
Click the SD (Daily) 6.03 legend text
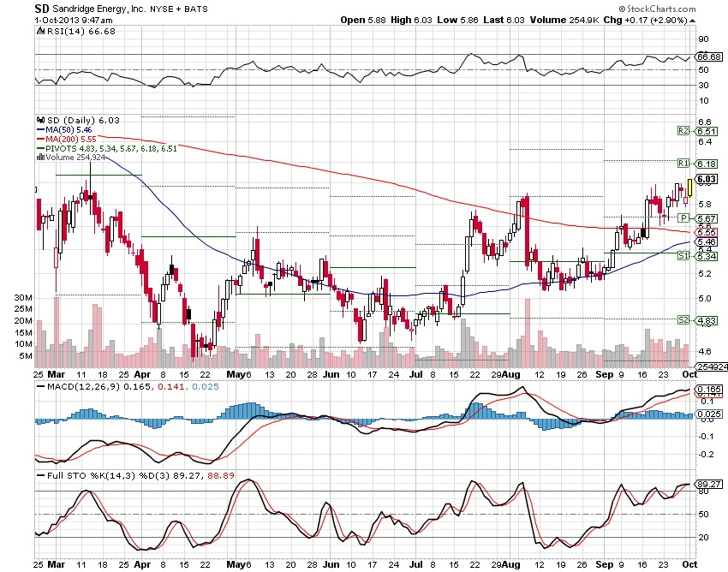(x=84, y=120)
